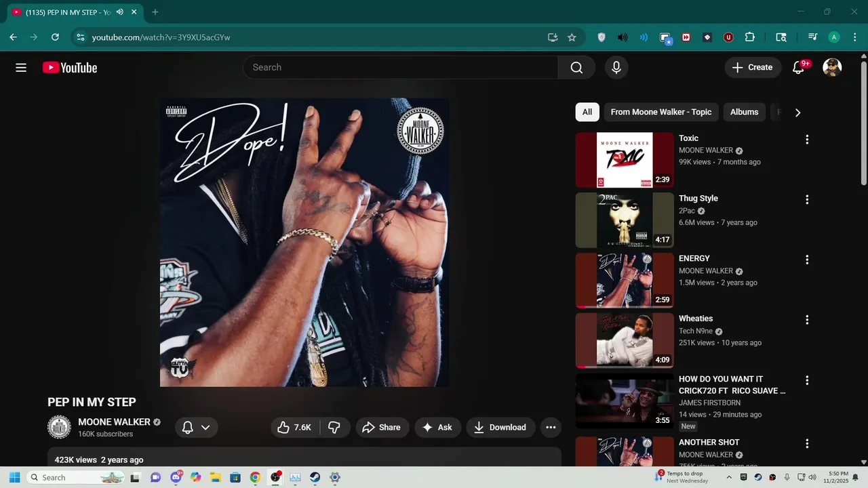The width and height of the screenshot is (868, 488).
Task: Open options menu for Thug Style video
Action: 807,199
